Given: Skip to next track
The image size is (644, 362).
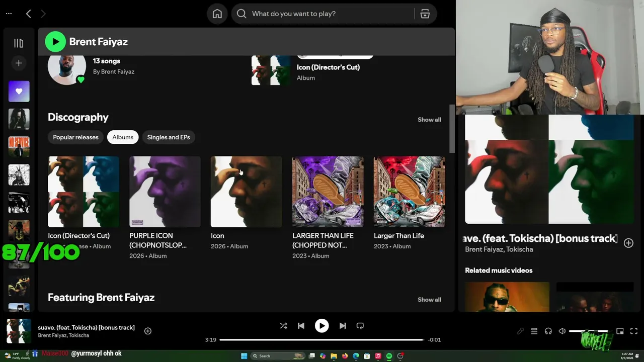Looking at the screenshot, I should pyautogui.click(x=343, y=326).
